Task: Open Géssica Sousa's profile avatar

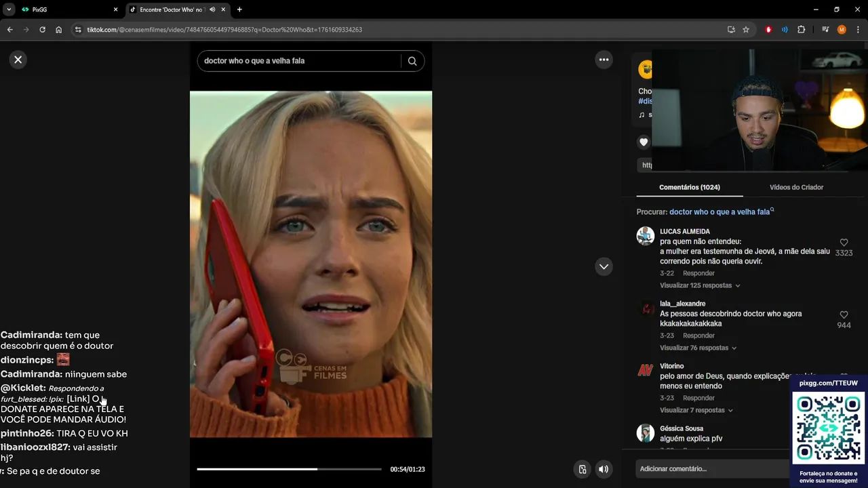Action: click(646, 433)
